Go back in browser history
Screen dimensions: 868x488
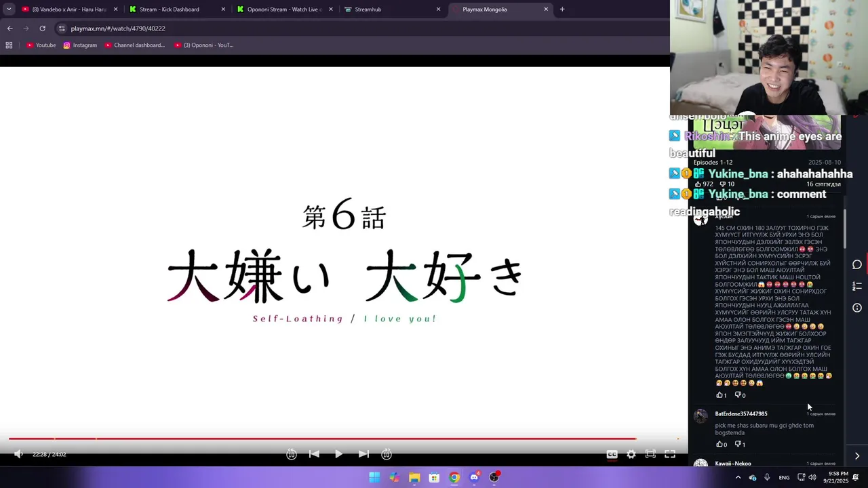pos(9,28)
